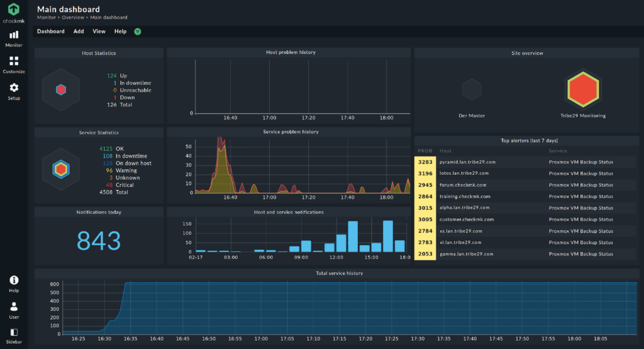The image size is (644, 349).
Task: Open the Setup gear menu
Action: click(14, 92)
